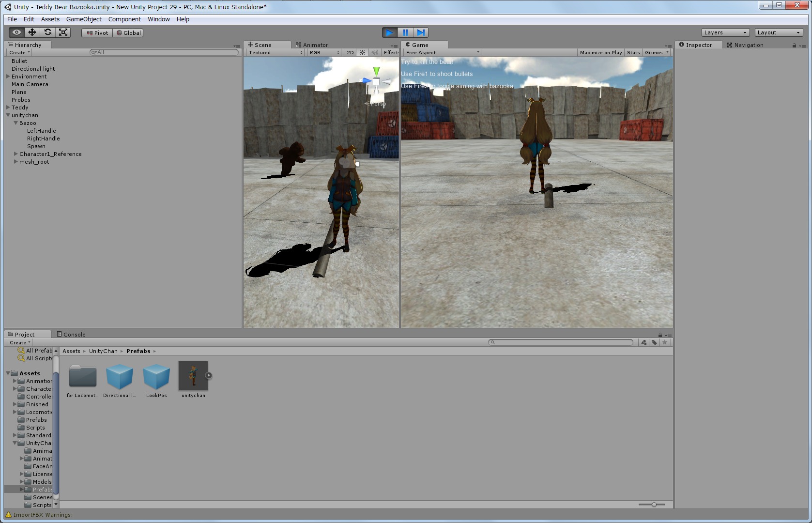Select the Move tool
Image resolution: width=812 pixels, height=523 pixels.
point(32,32)
